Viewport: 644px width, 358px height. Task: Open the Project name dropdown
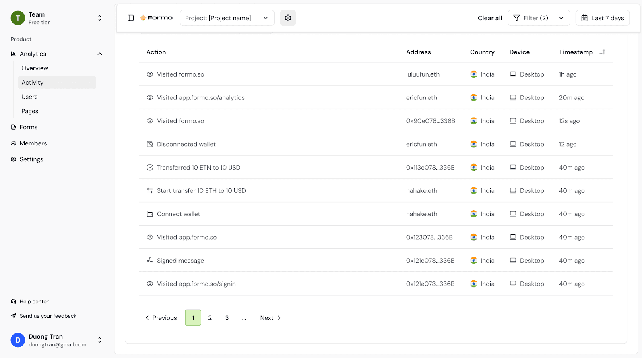227,18
